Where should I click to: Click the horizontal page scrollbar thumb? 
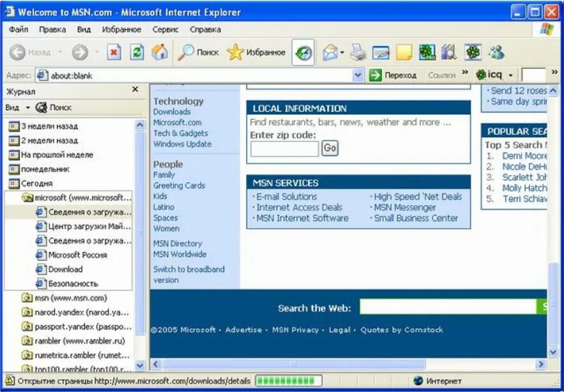[x=294, y=365]
